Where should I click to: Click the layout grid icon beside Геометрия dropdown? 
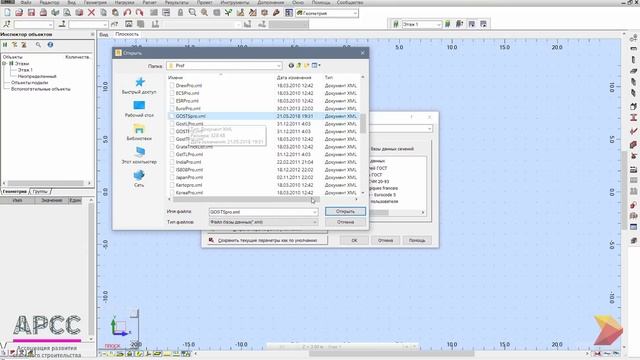289,13
